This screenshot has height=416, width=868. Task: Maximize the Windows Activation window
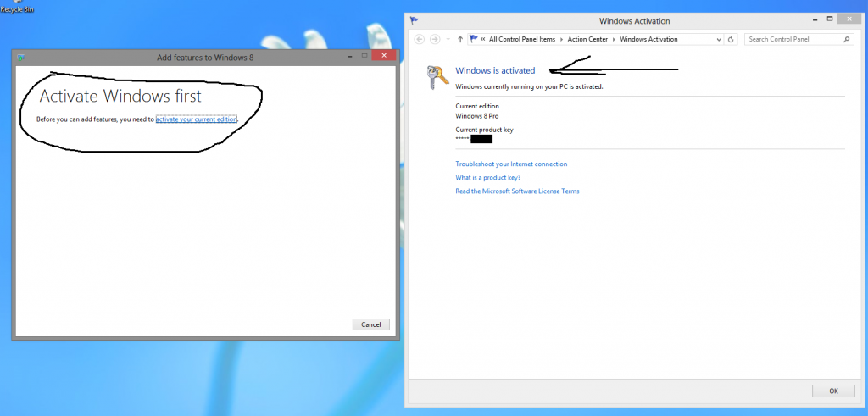[x=829, y=19]
